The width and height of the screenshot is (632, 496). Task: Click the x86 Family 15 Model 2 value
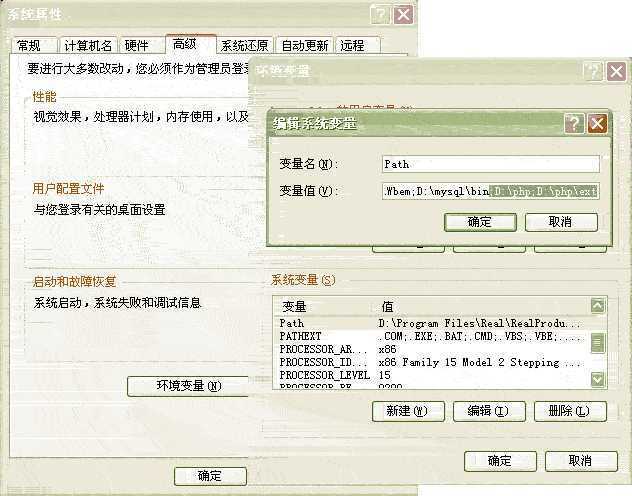[480, 362]
